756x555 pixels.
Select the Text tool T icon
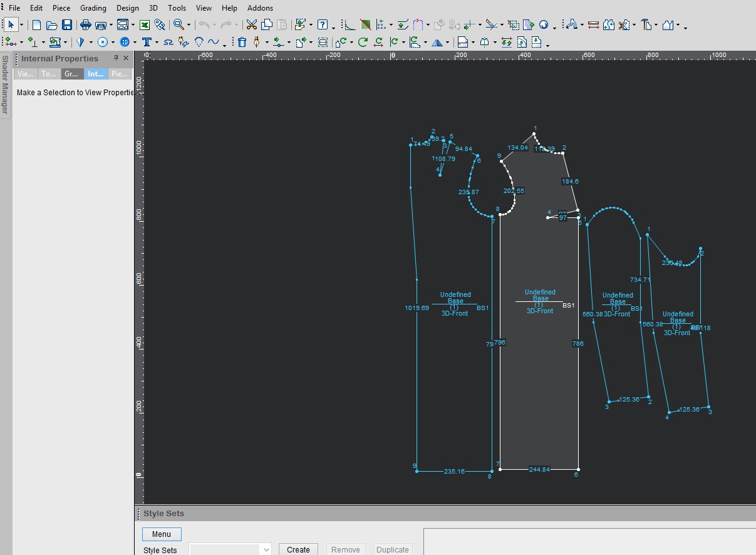pyautogui.click(x=146, y=43)
